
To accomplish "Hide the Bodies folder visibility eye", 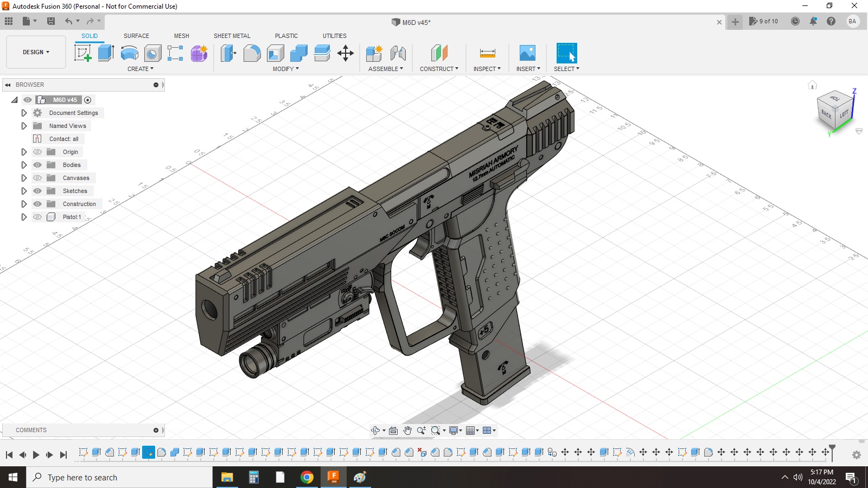I will coord(37,165).
